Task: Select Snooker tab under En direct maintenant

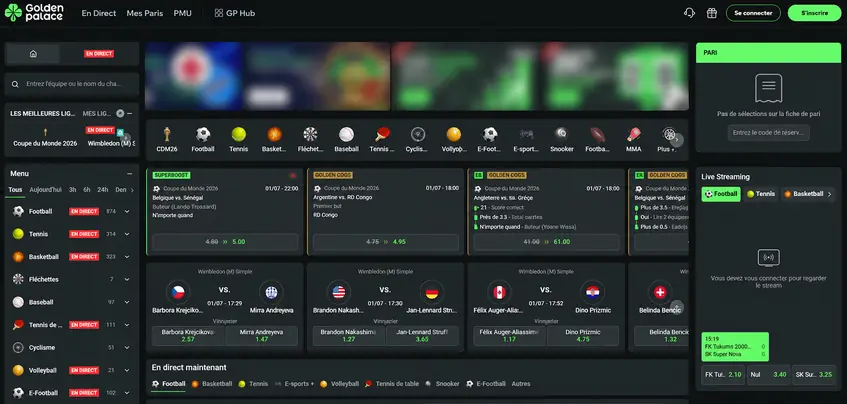Action: [x=442, y=384]
